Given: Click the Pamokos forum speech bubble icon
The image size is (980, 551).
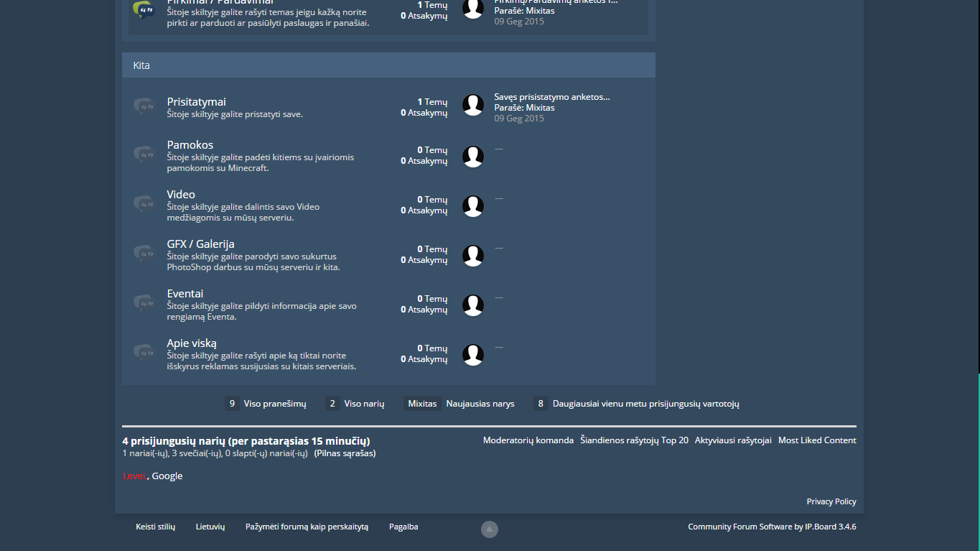Looking at the screenshot, I should point(144,154).
